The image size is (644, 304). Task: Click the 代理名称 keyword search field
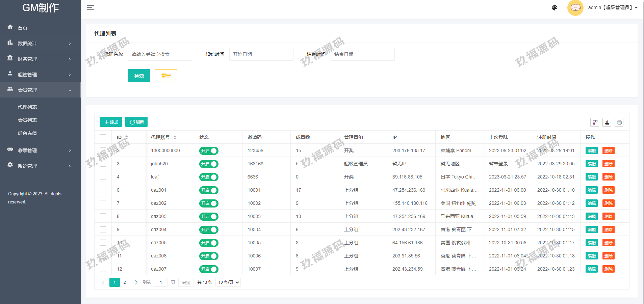coord(160,54)
